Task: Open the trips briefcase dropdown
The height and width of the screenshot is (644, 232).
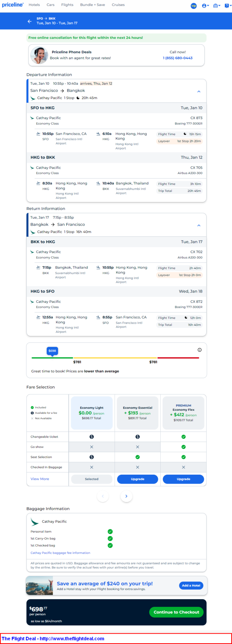Action: [x=217, y=6]
